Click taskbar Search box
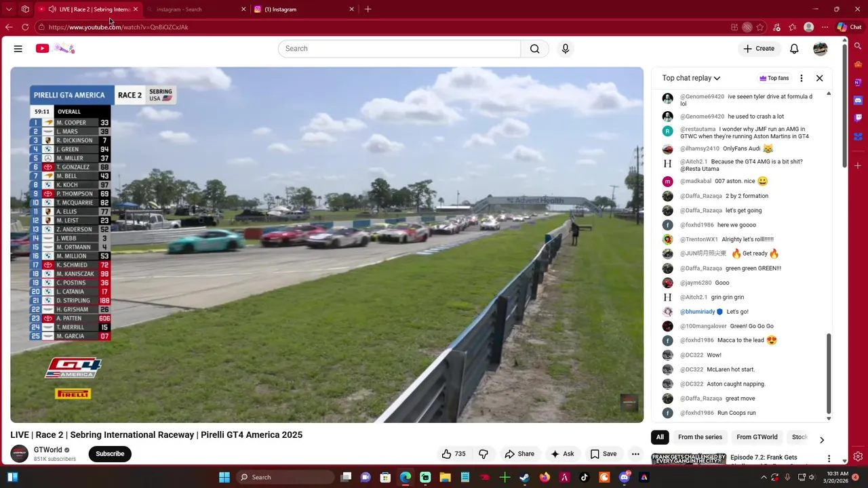Viewport: 868px width, 488px height. coord(285,477)
